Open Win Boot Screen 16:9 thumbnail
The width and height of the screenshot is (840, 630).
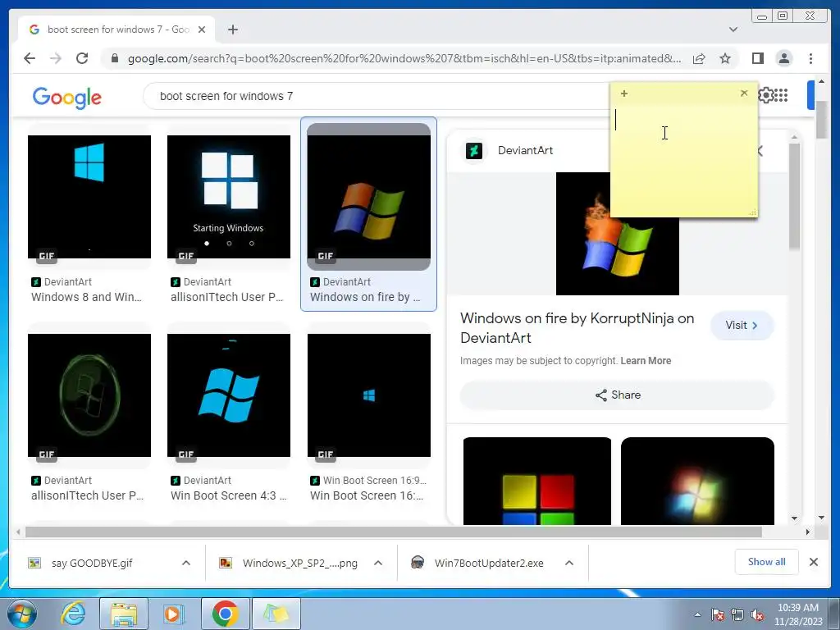pos(368,395)
